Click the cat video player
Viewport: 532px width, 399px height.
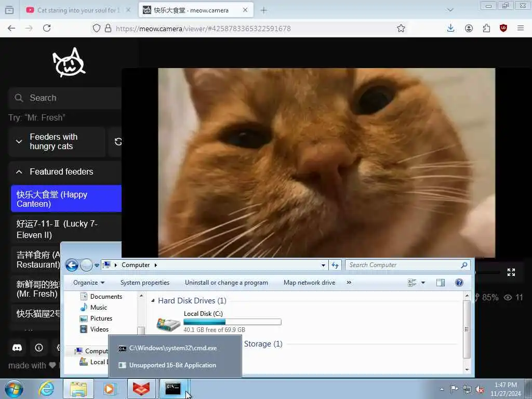[326, 163]
